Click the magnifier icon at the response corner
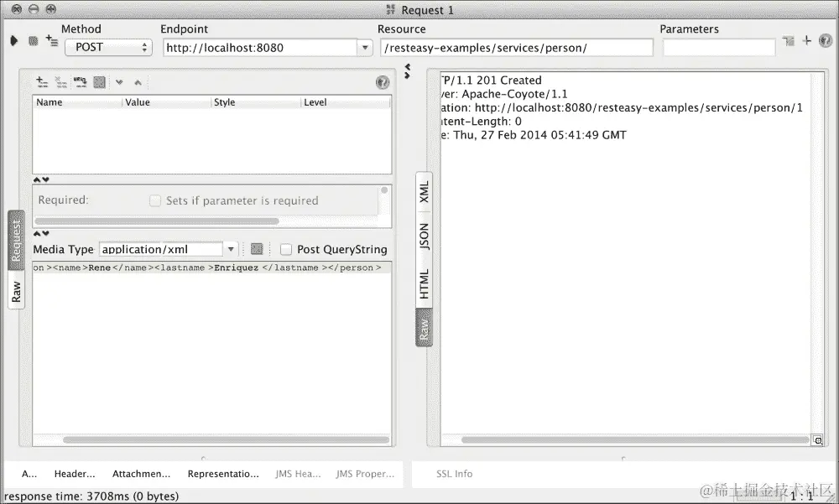This screenshot has height=504, width=839. [817, 440]
